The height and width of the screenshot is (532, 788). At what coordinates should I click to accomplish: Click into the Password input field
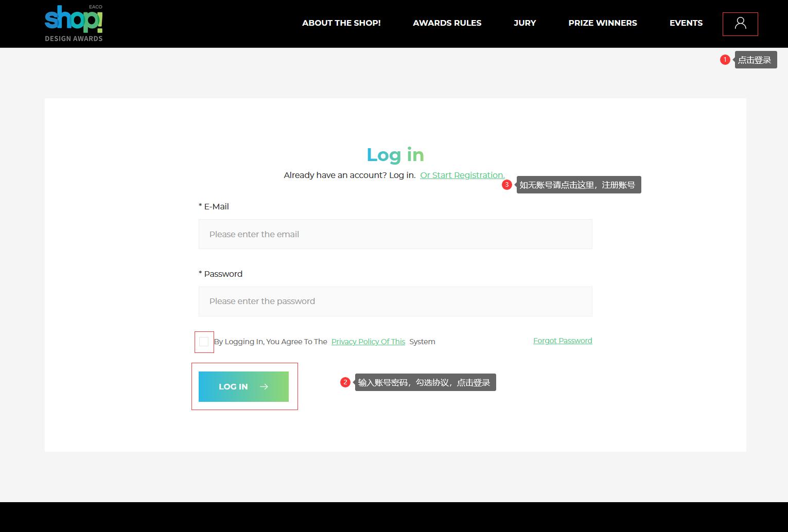click(395, 302)
